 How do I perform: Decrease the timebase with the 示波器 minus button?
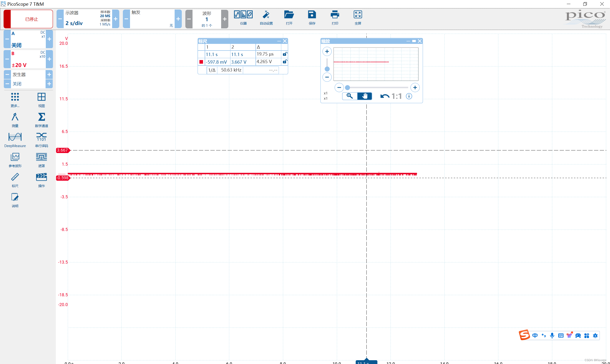pos(60,19)
